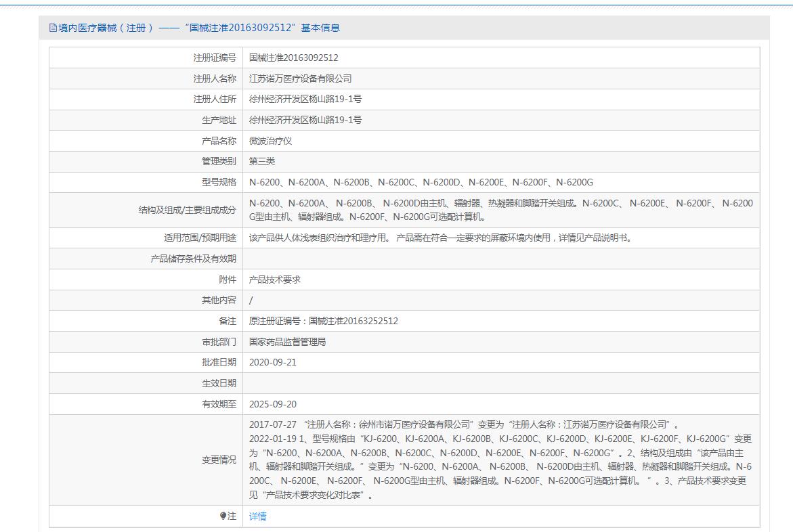Click the 结构及组成 description text
793x532 pixels.
pyautogui.click(x=500, y=210)
